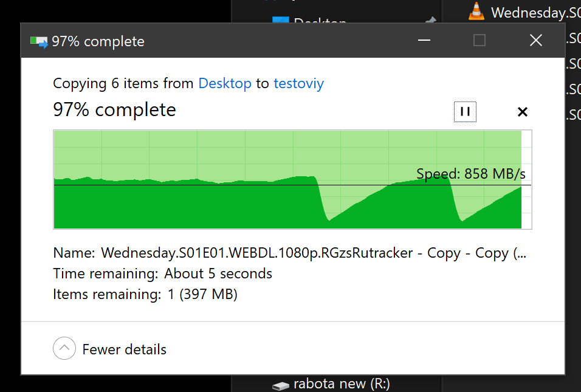Select the rabota new (R:) drive entry
581x392 pixels.
click(342, 384)
